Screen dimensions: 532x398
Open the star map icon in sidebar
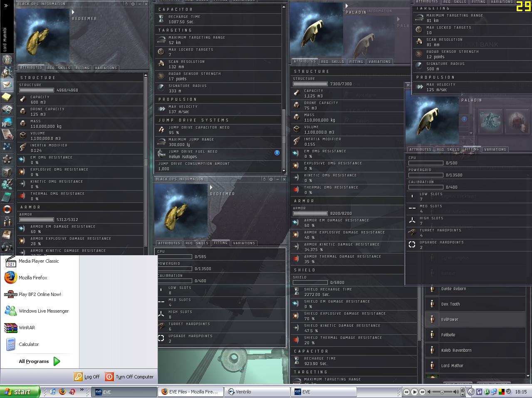[7, 147]
